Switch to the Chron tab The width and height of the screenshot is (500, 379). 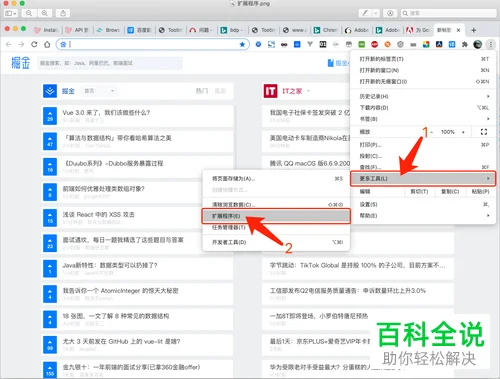(x=326, y=30)
